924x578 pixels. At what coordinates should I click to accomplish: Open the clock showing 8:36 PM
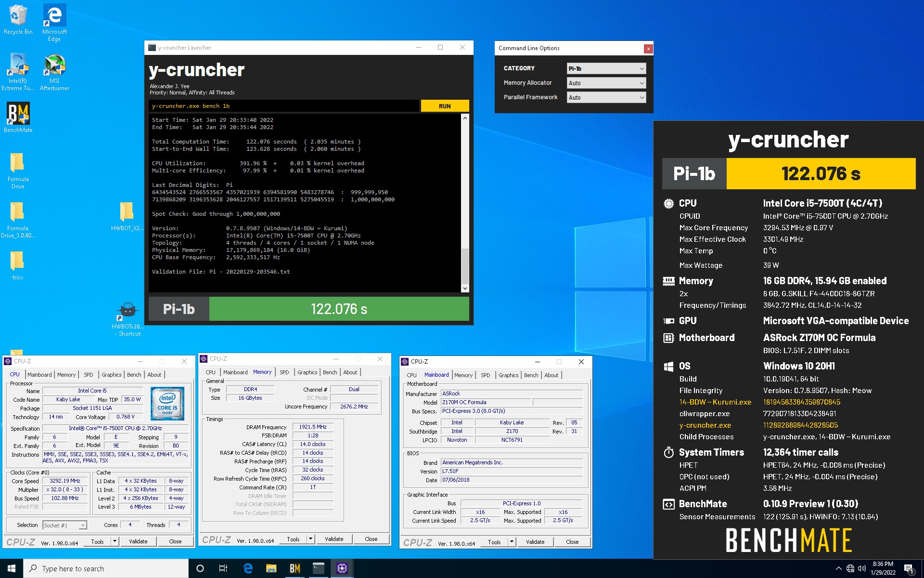click(883, 568)
